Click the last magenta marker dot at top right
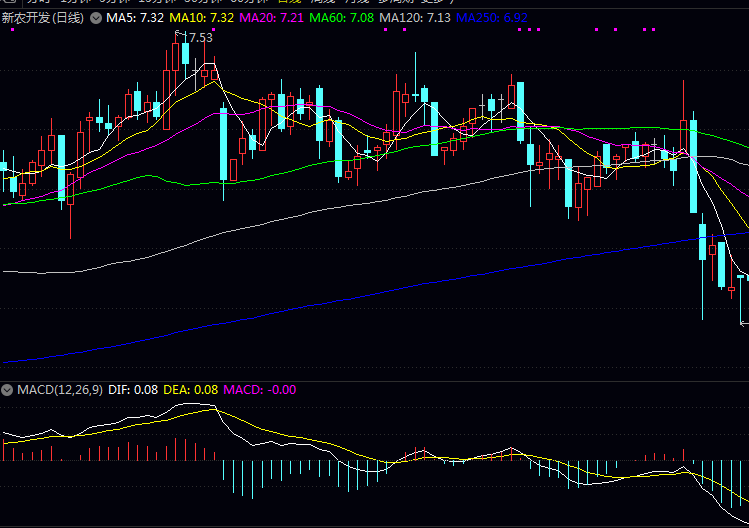 coord(653,30)
